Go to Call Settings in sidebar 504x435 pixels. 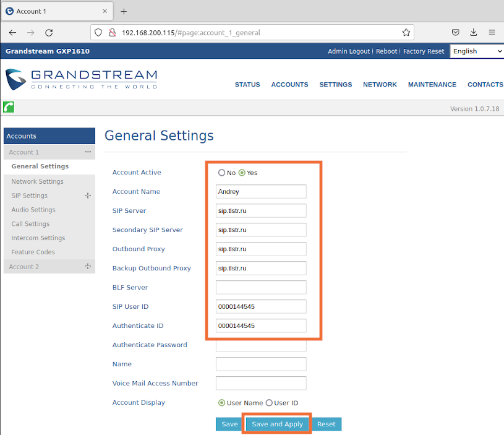point(30,224)
